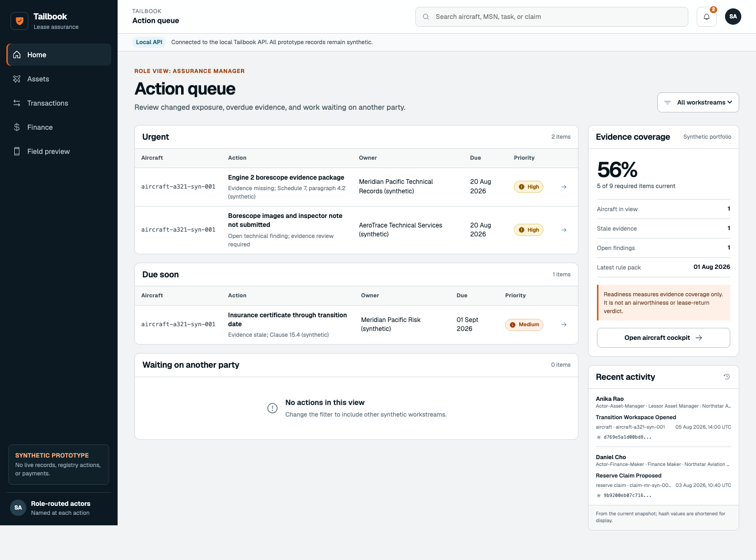Click the Aircraft in view row
This screenshot has width=756, height=560.
pyautogui.click(x=664, y=209)
